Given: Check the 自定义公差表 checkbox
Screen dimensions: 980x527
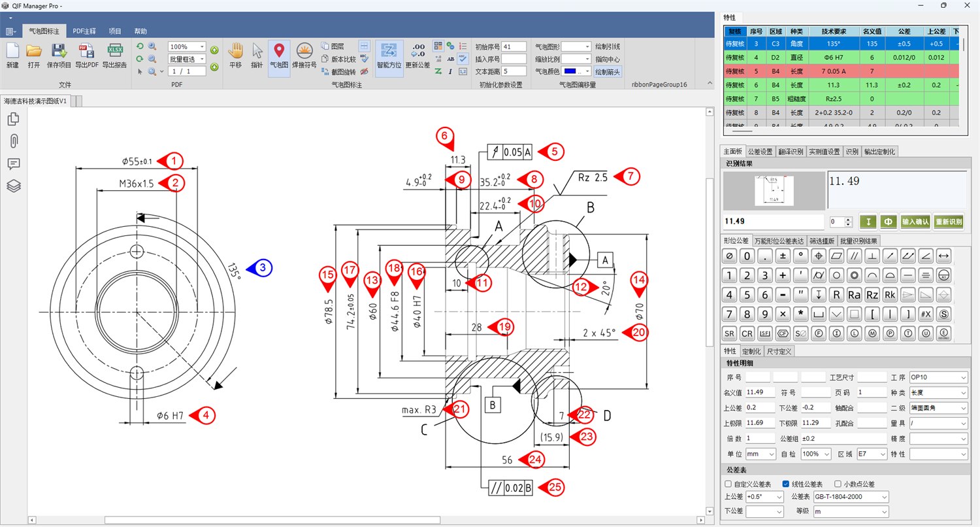Looking at the screenshot, I should point(728,484).
